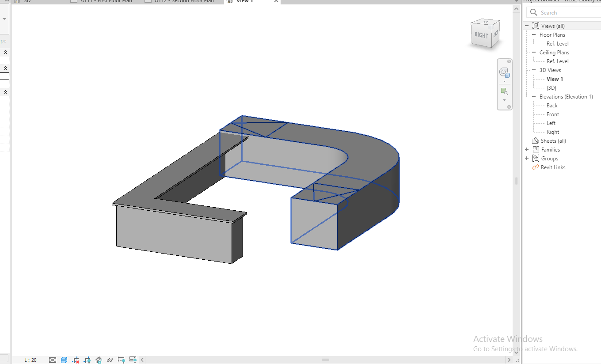Switch to A112 - Second Floor Plan tab
The width and height of the screenshot is (601, 364).
[184, 1]
